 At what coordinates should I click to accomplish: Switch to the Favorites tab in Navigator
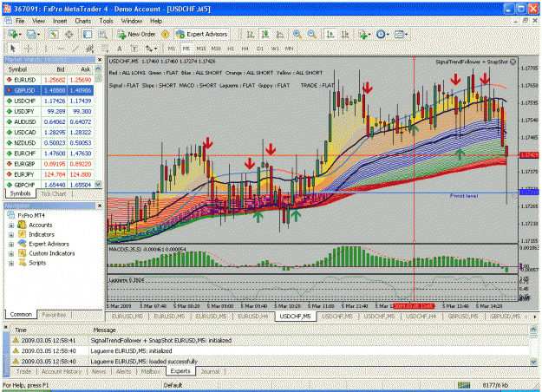point(54,315)
